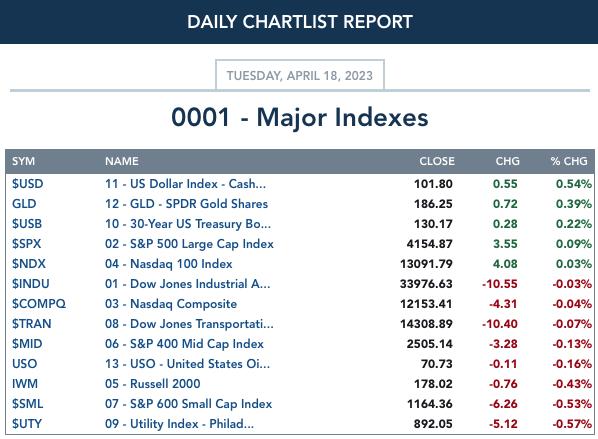Sort table by % CHG column header

pos(569,161)
